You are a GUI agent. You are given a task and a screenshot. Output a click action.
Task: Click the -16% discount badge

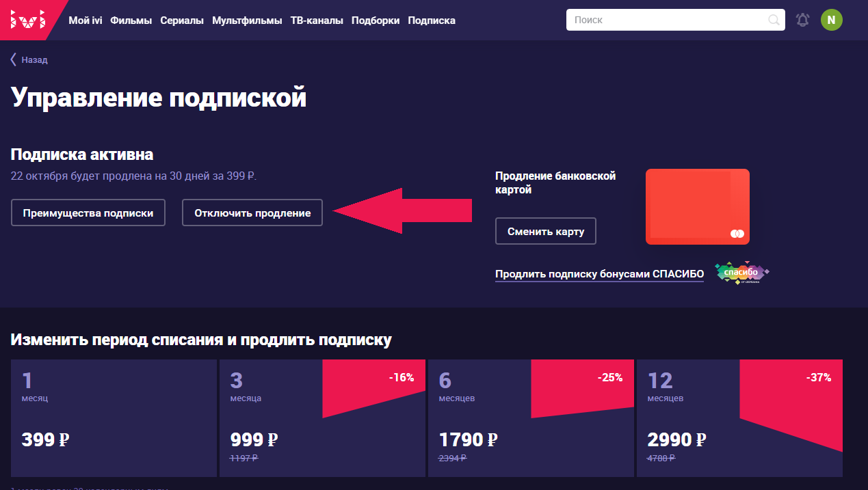[401, 377]
